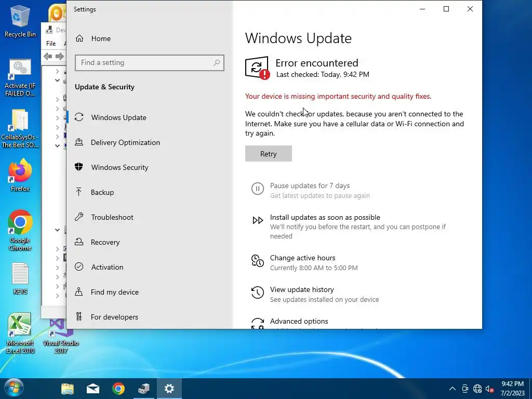
Task: Launch Chrome from taskbar
Action: click(x=118, y=389)
